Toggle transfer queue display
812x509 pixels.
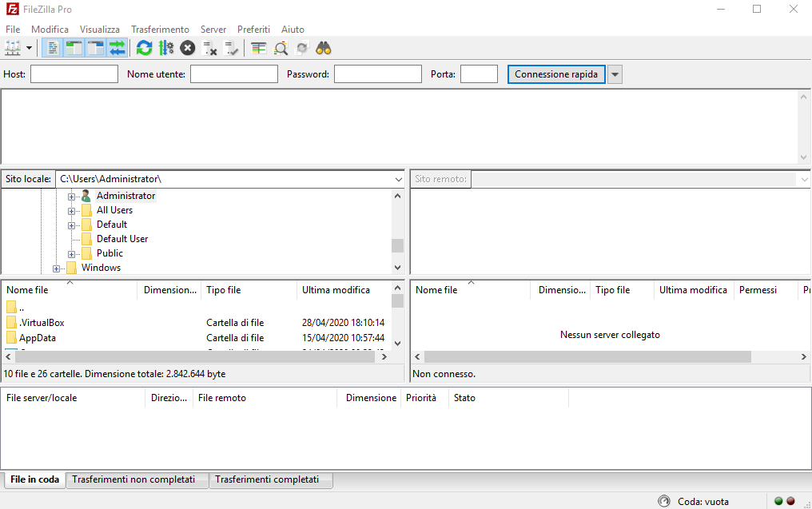(117, 48)
